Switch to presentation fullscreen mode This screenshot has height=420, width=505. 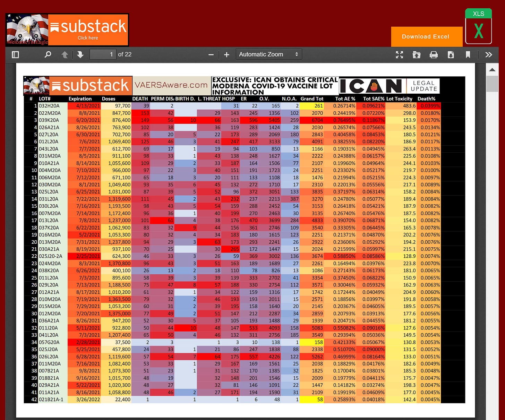[x=400, y=54]
